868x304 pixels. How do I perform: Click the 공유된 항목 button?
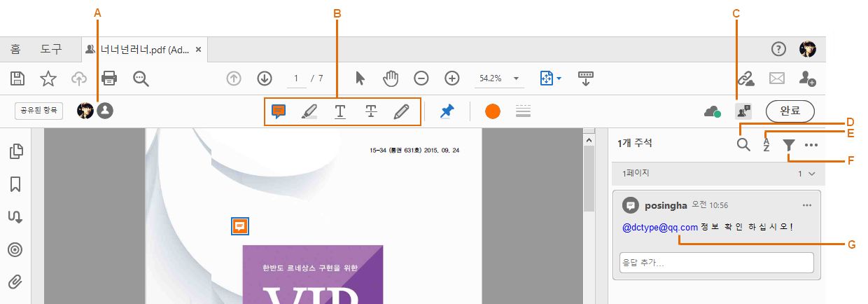[x=38, y=111]
